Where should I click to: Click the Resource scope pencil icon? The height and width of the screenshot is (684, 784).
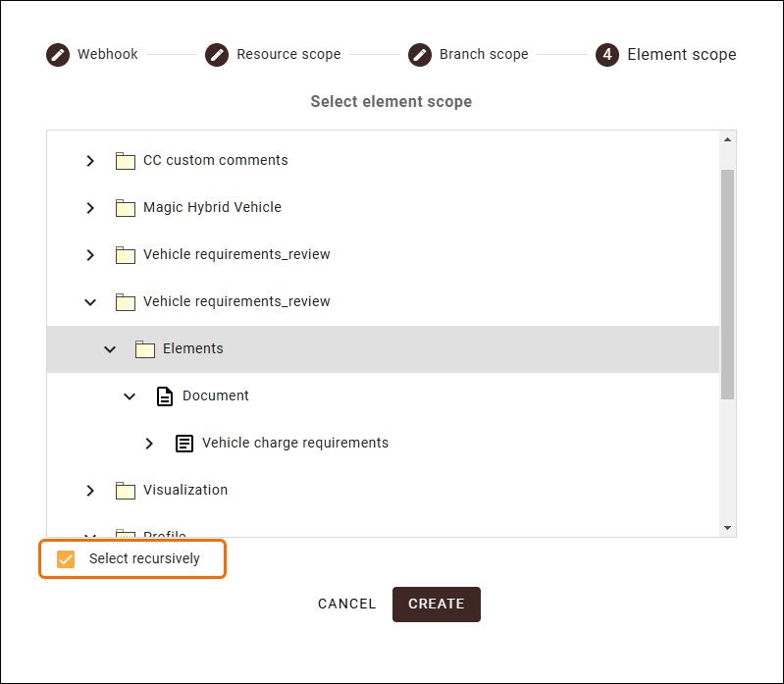coord(217,55)
